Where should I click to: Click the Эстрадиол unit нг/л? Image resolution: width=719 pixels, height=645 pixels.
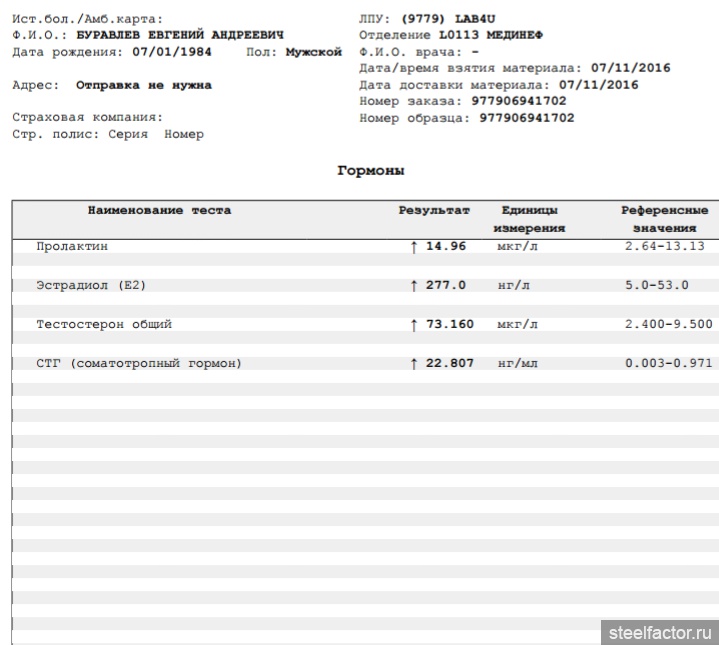(x=514, y=286)
